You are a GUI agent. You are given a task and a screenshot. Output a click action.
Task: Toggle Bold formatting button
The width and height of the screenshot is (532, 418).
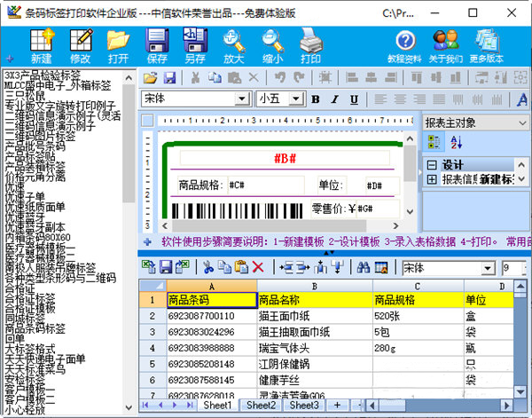pos(316,99)
